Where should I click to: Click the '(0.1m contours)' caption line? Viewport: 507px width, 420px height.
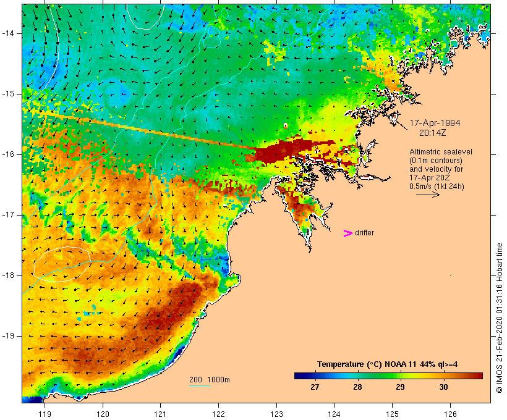coord(436,161)
